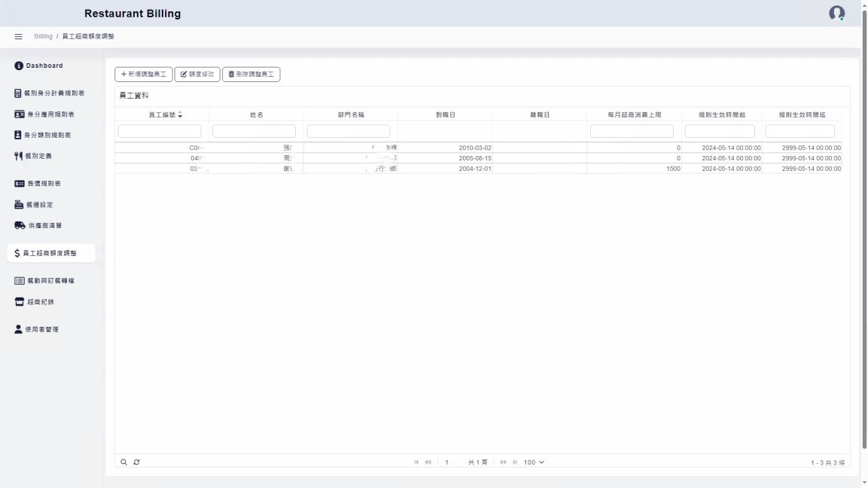Open 供應商清單 in the sidebar
Viewport: 868px width, 488px height.
tap(44, 226)
